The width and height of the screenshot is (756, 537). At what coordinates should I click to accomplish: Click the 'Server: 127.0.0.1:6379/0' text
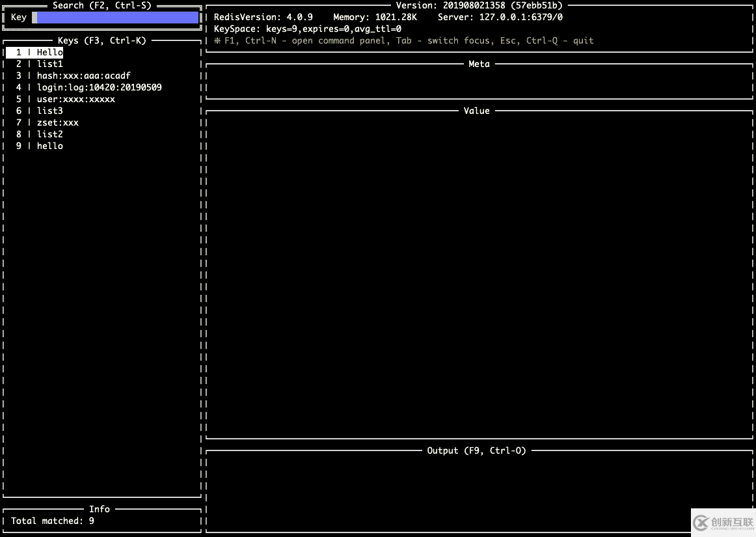500,18
